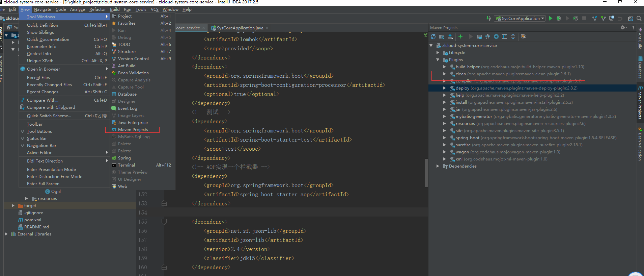
Task: Click the Debug bug icon
Action: coord(559,18)
